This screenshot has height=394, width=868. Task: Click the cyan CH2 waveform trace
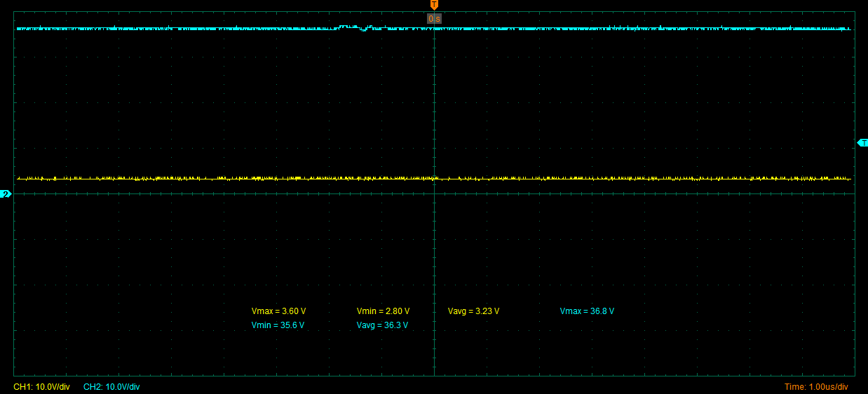point(434,29)
